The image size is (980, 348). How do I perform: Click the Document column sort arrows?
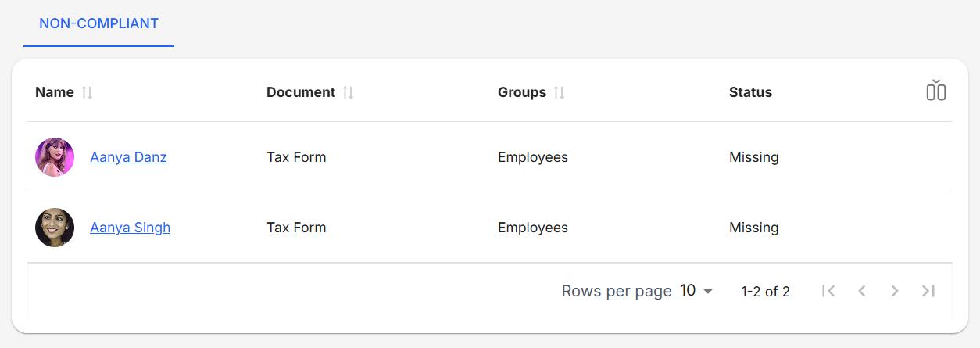click(348, 92)
